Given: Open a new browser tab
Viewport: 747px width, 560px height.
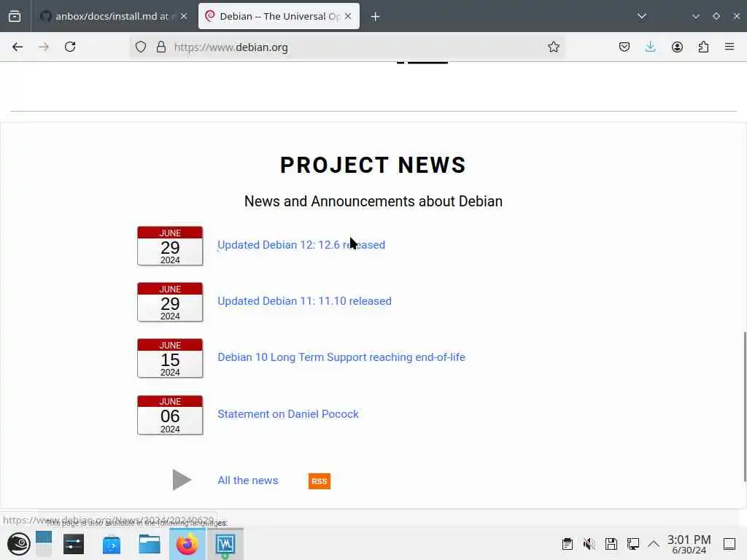Looking at the screenshot, I should 376,17.
